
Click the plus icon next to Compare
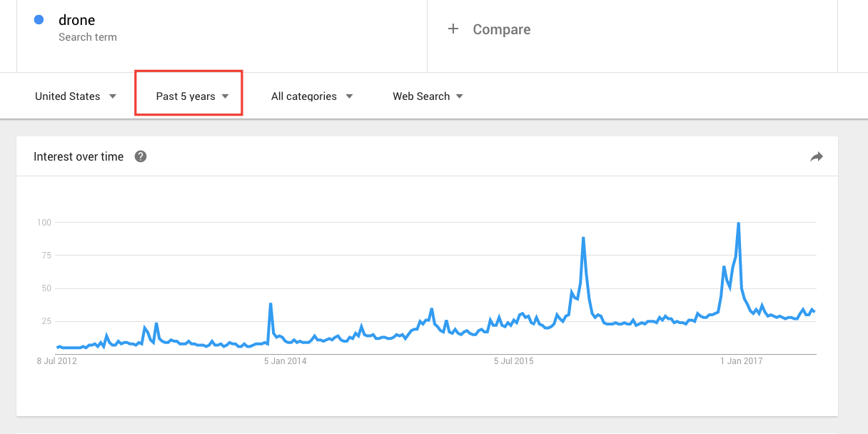tap(453, 29)
